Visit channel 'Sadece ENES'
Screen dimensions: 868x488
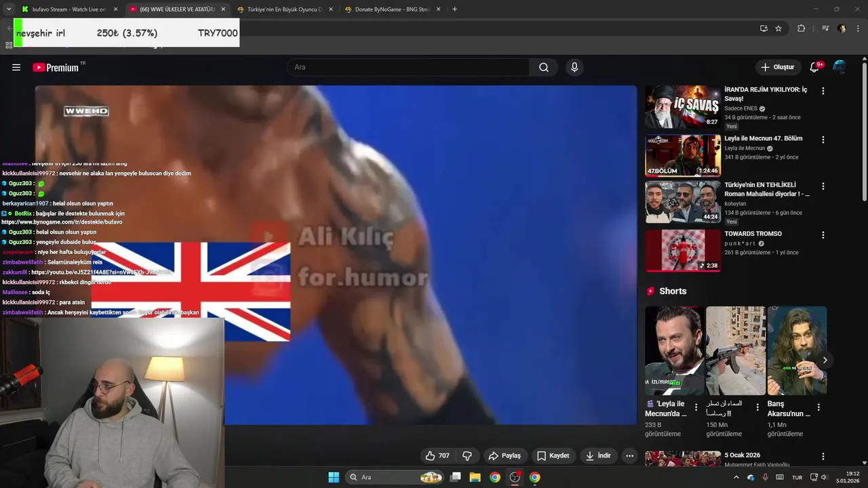pyautogui.click(x=741, y=108)
